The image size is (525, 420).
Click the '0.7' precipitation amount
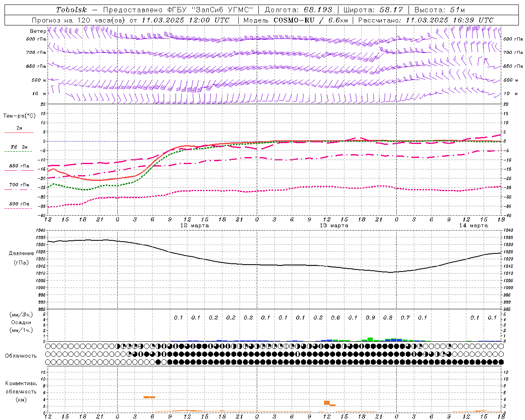pos(405,317)
